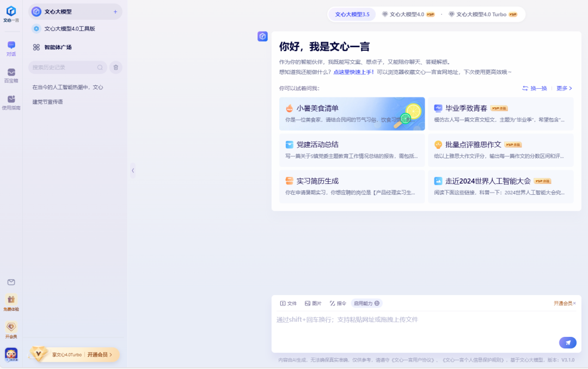
Task: Open the 文心一言个人信息保护规则 link
Action: (473, 360)
